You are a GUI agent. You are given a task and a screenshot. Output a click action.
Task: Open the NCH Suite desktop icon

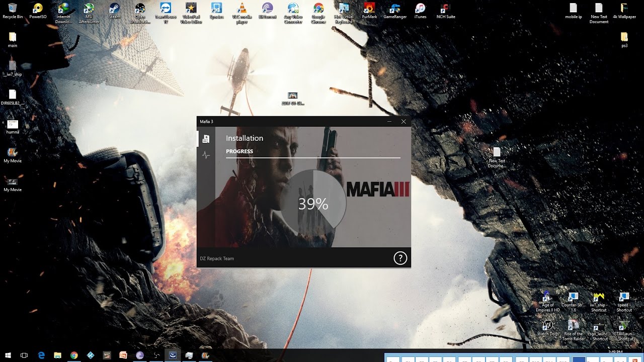point(446,11)
